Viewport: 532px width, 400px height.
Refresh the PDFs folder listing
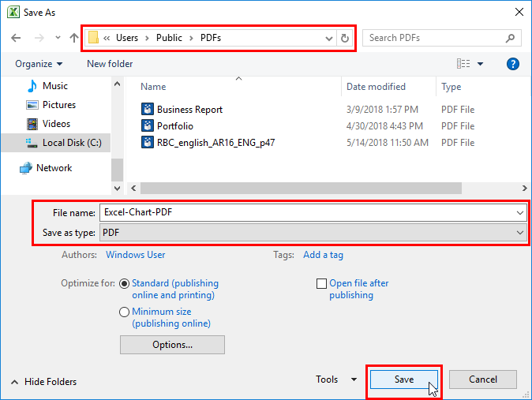coord(344,38)
